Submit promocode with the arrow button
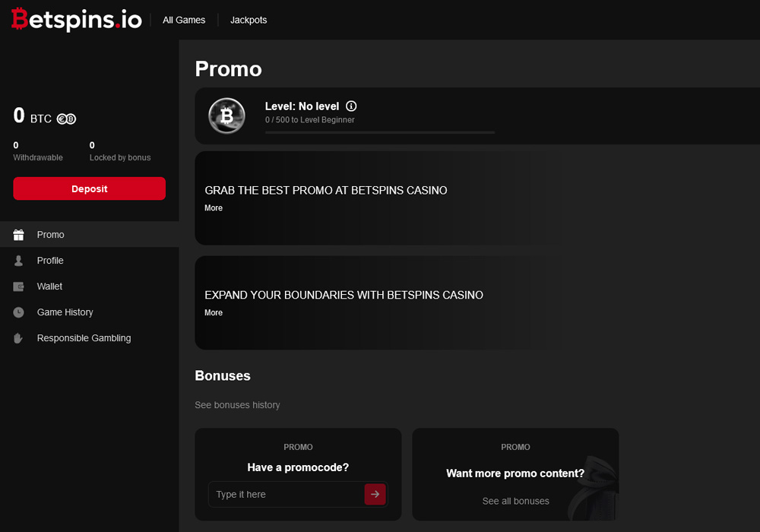 pyautogui.click(x=375, y=494)
